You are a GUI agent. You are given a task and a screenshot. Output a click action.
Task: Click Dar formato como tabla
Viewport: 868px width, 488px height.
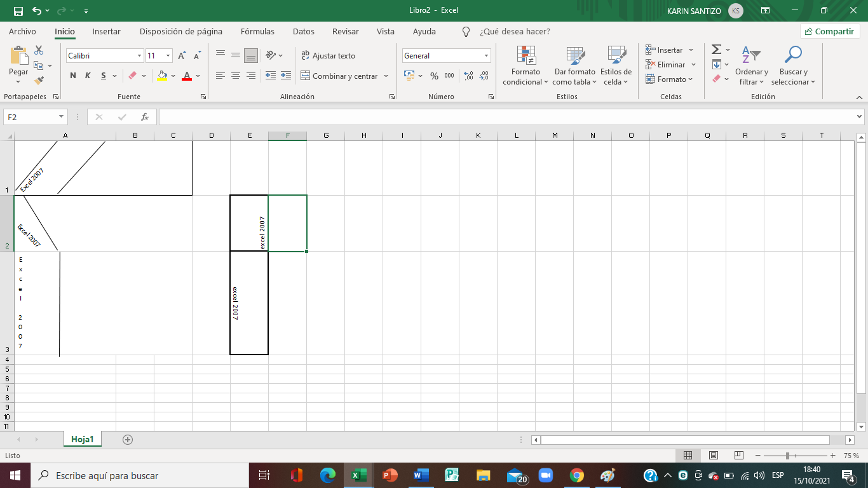575,66
